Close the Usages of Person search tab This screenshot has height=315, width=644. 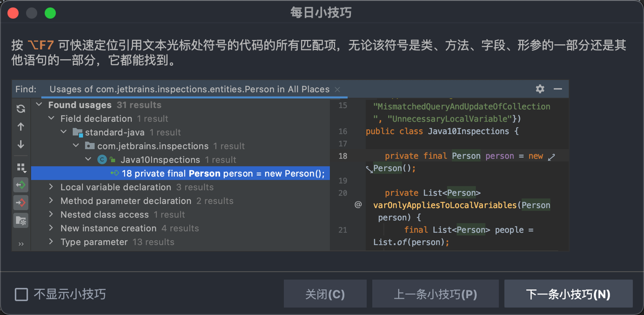(337, 89)
